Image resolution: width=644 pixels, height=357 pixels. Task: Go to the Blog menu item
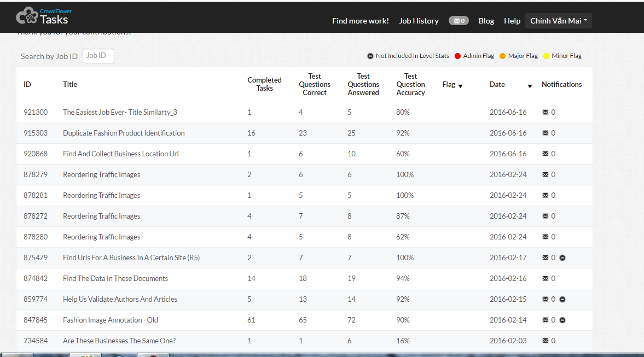(486, 21)
